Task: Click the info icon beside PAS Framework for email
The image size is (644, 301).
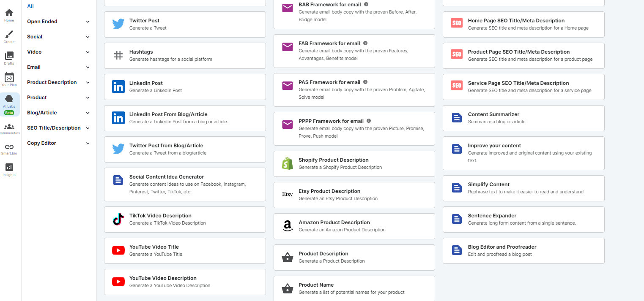Action: 366,82
